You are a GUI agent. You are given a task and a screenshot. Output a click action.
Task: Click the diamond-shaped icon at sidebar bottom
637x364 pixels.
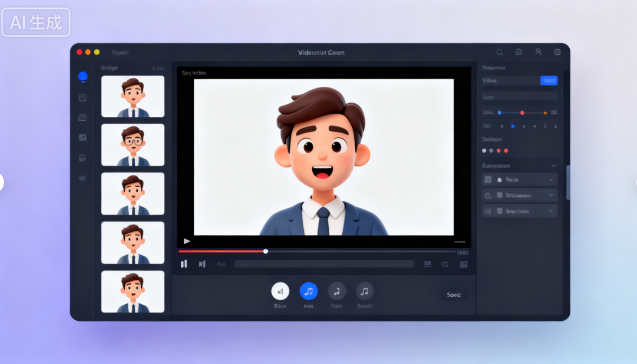pos(82,178)
